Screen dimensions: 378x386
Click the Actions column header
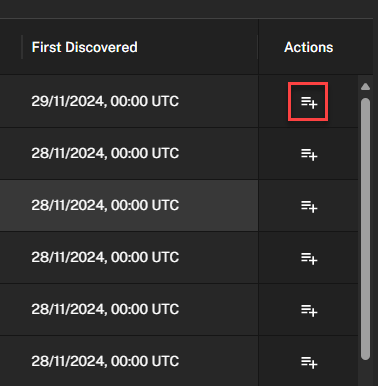point(309,47)
